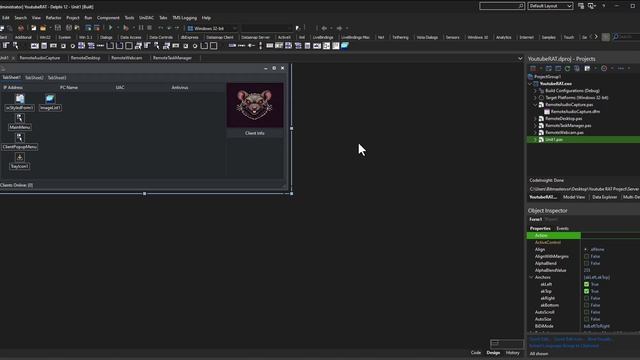The height and width of the screenshot is (360, 640).
Task: Select the ClientPopupMenu component icon
Action: (x=20, y=138)
